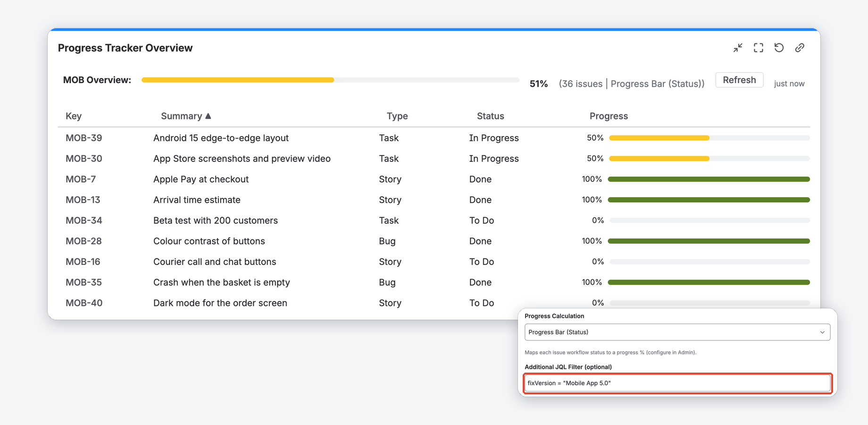Image resolution: width=868 pixels, height=425 pixels.
Task: Sort the table by Summary column
Action: [186, 116]
